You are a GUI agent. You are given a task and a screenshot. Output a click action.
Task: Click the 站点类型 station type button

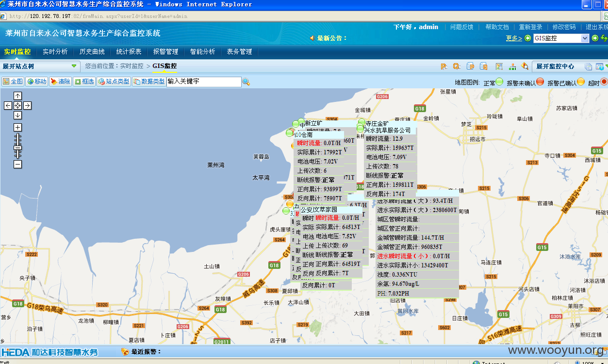[114, 82]
